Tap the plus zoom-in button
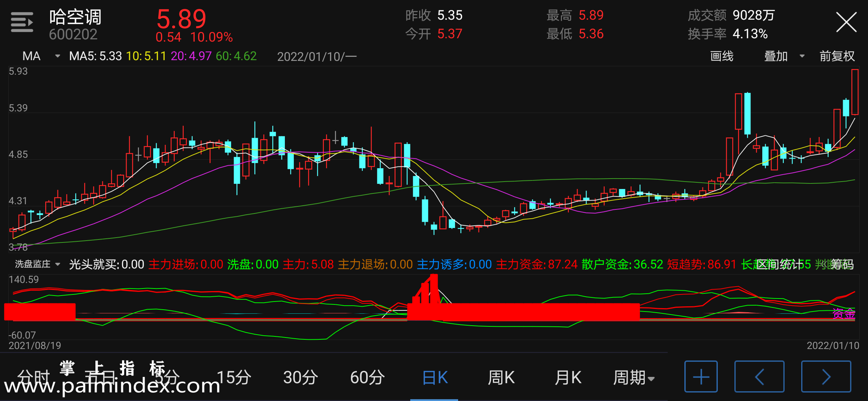 pos(701,376)
